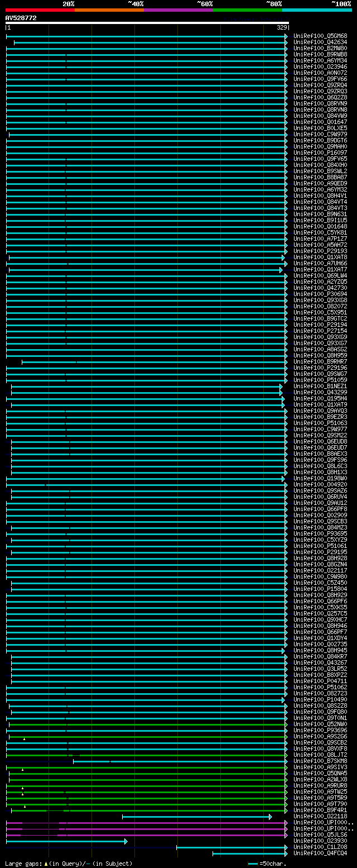Select UniRef100_B9N631 label
This screenshot has height=868, width=357.
(320, 214)
